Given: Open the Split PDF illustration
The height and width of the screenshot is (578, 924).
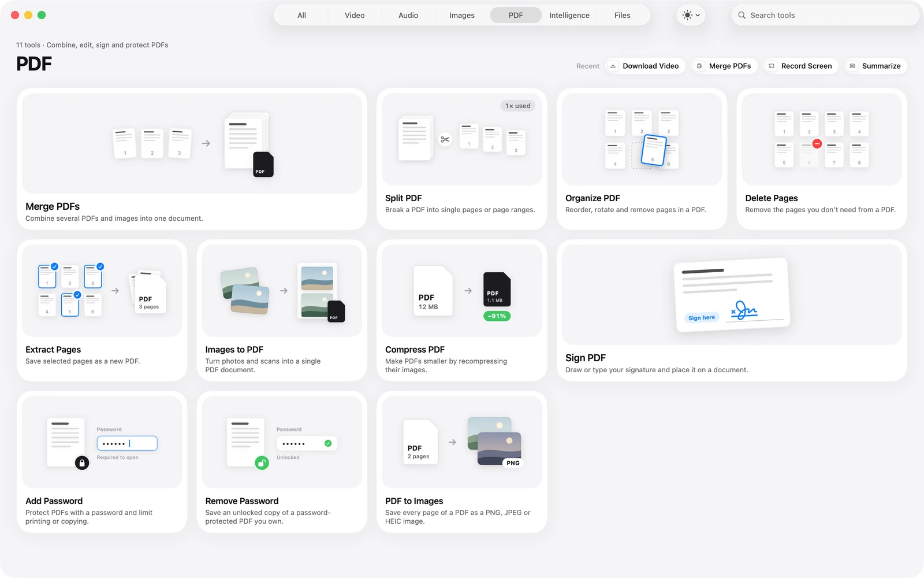Looking at the screenshot, I should click(462, 139).
